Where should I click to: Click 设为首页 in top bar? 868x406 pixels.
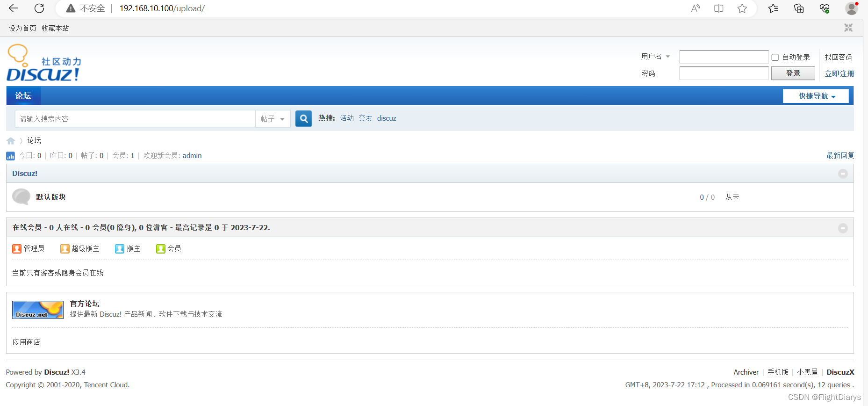[x=22, y=28]
